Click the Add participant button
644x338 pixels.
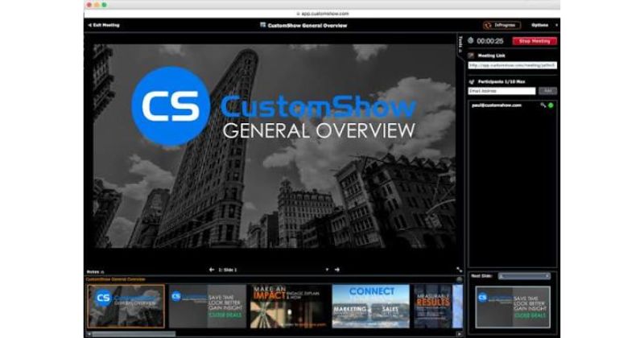[x=547, y=91]
